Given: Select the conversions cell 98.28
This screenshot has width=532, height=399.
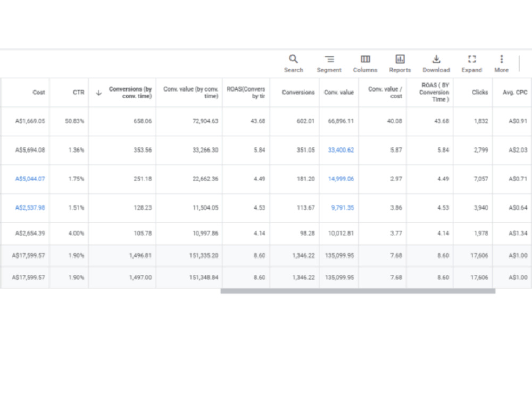Looking at the screenshot, I should (x=307, y=234).
